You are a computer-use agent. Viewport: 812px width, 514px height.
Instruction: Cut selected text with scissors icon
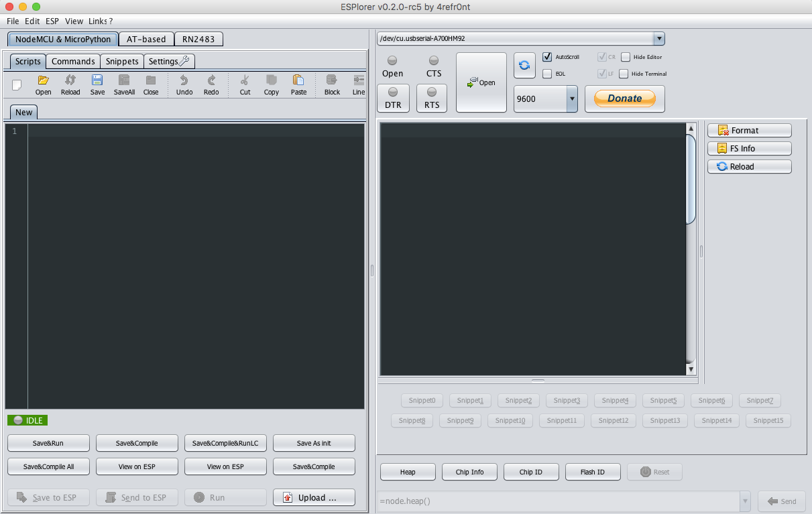click(245, 85)
